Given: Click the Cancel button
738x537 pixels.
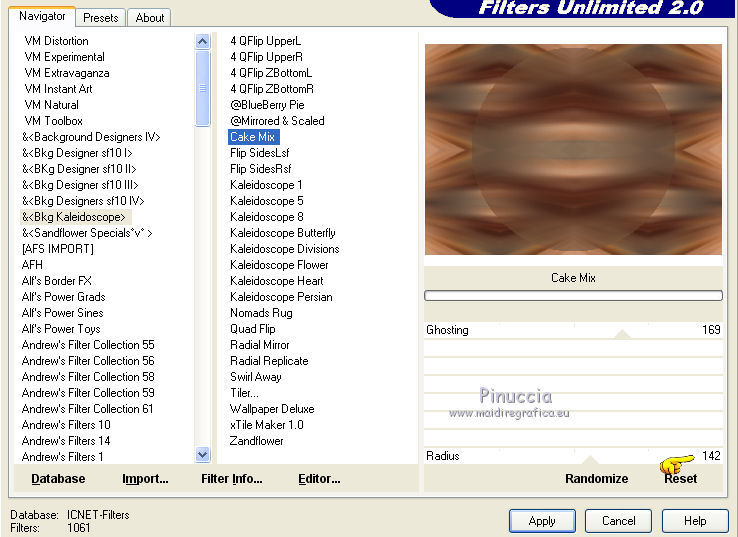Looking at the screenshot, I should tap(618, 521).
